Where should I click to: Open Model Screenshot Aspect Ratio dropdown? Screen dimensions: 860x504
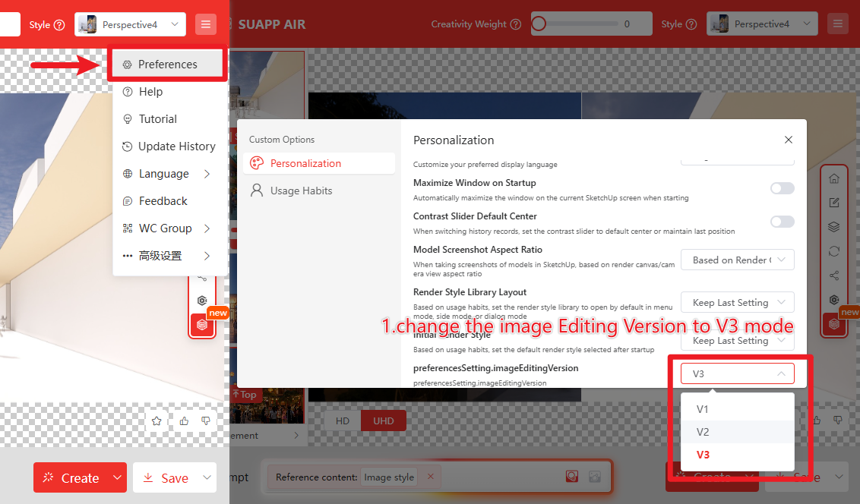(737, 260)
